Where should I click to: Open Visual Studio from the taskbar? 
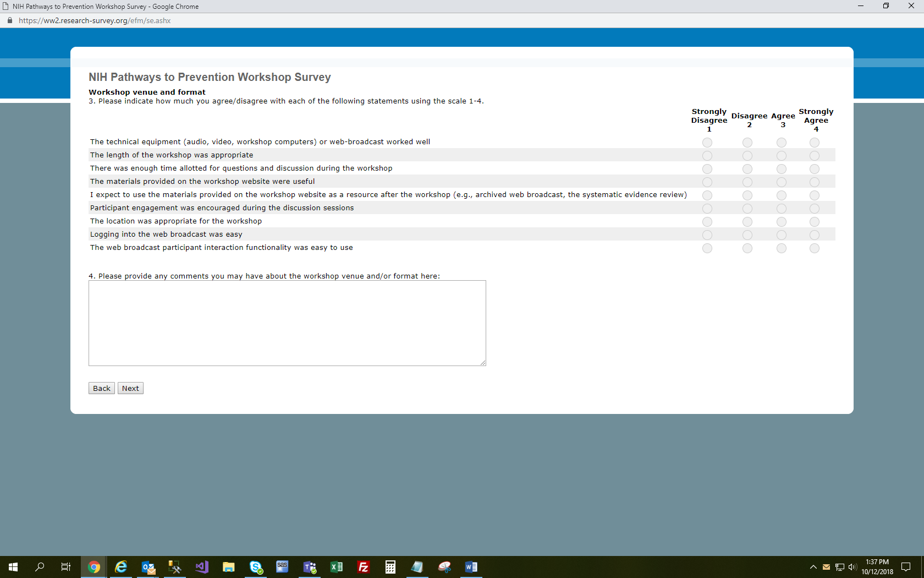pyautogui.click(x=202, y=567)
